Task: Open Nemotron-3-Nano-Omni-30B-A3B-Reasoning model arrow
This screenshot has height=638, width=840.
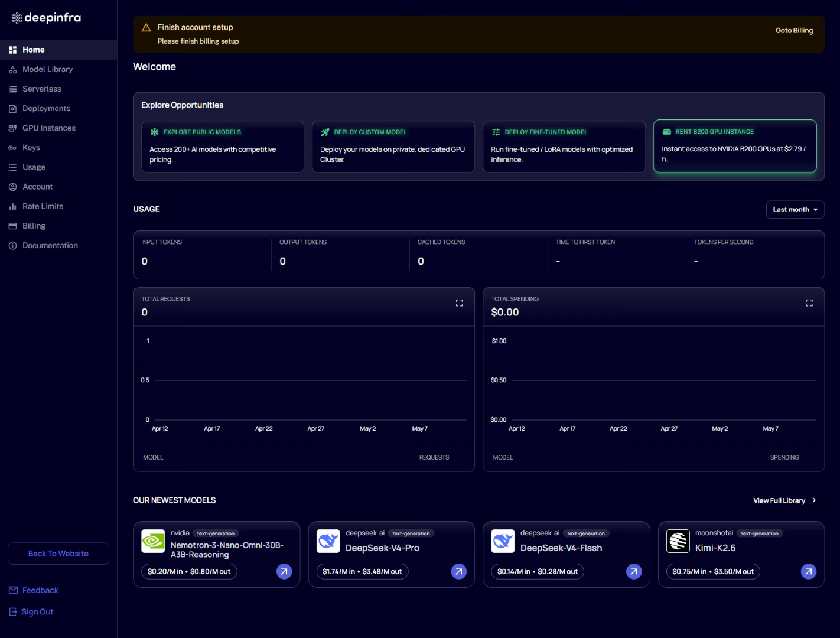Action: tap(284, 571)
